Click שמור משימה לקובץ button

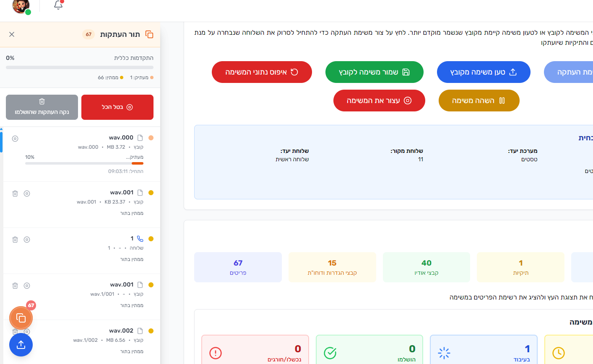[x=375, y=72]
